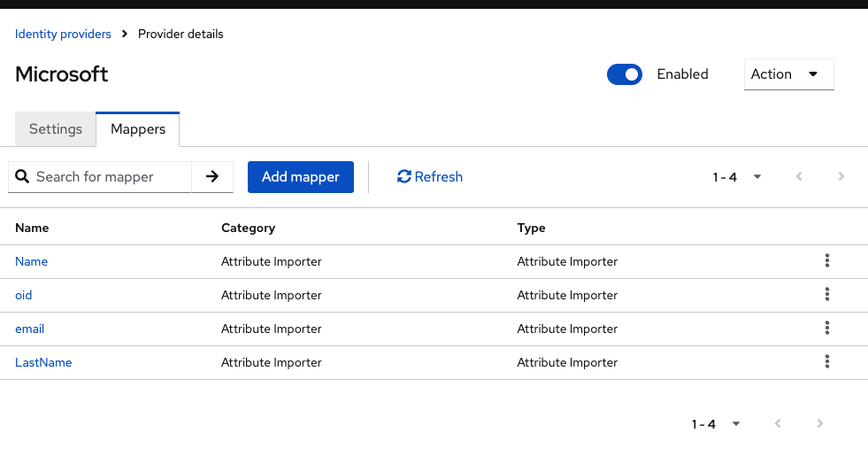The image size is (868, 472).
Task: Refresh the mappers list
Action: (x=429, y=177)
